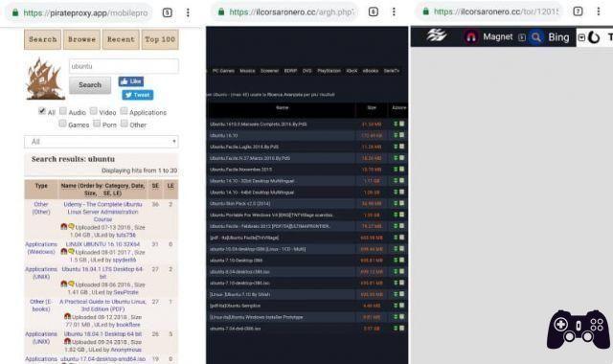
Task: Click the Twitter Tweet button
Action: point(138,95)
